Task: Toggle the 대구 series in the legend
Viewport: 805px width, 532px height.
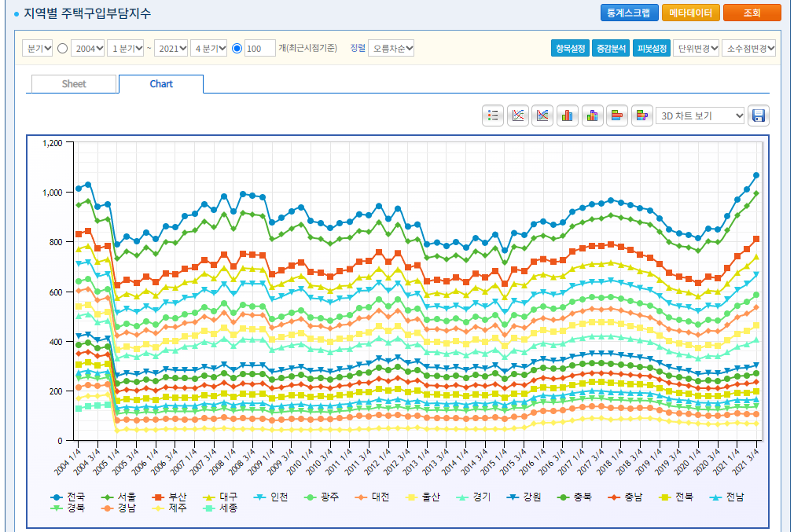Action: [220, 497]
